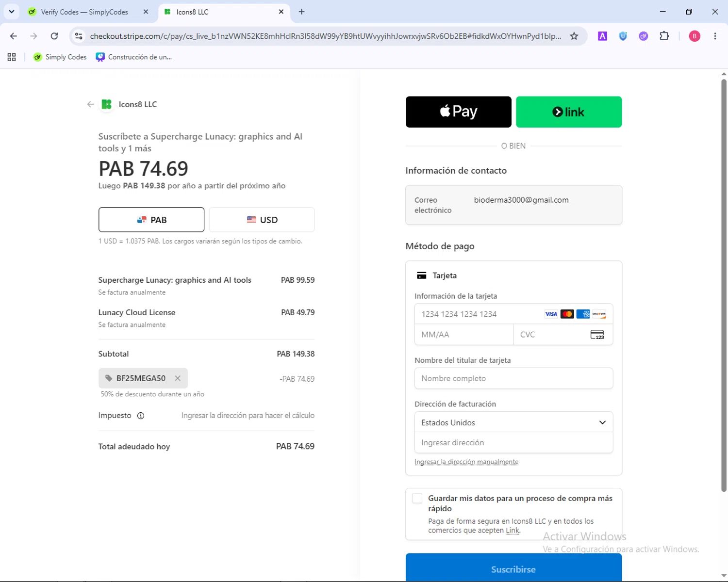Switch to the Verify Codes — SimplyCodes tab
This screenshot has height=582, width=728.
pyautogui.click(x=84, y=12)
